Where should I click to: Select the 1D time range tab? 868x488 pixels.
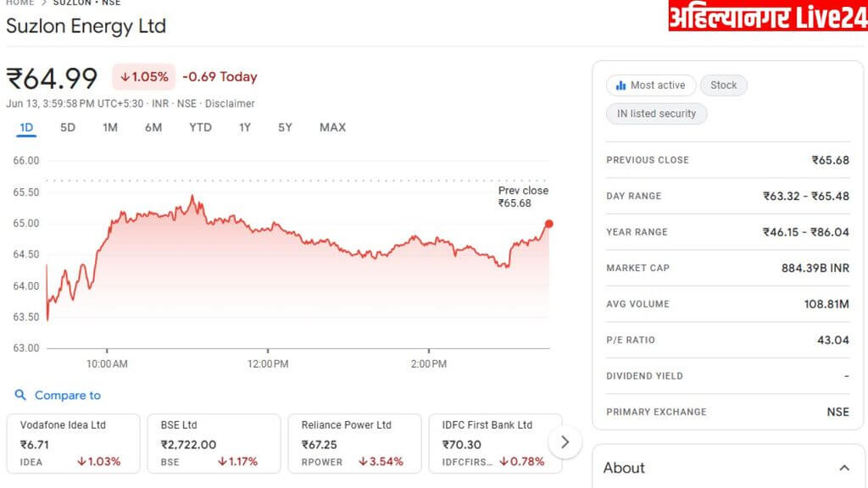click(x=26, y=128)
